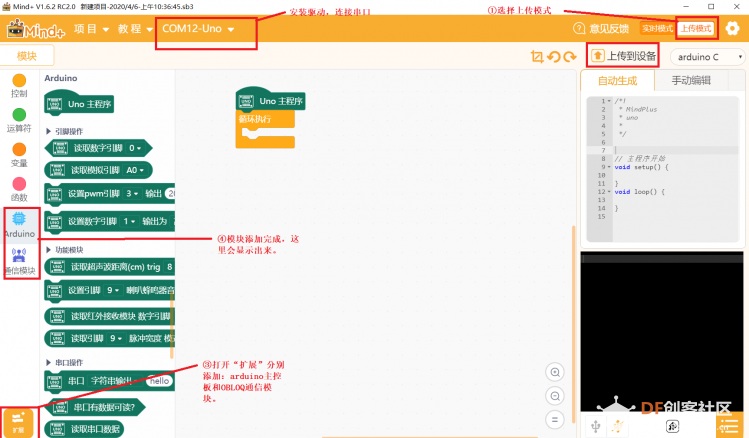Redo the action with the redo arrow
The image size is (749, 438).
pos(570,57)
